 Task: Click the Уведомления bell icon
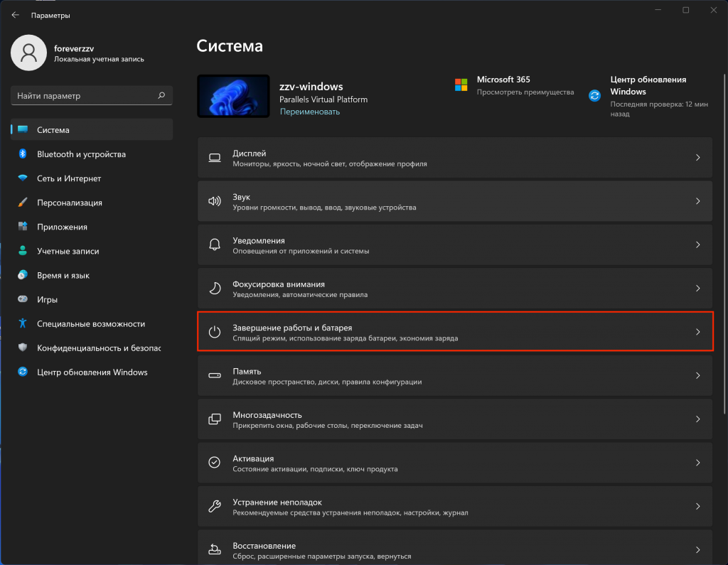(x=215, y=244)
